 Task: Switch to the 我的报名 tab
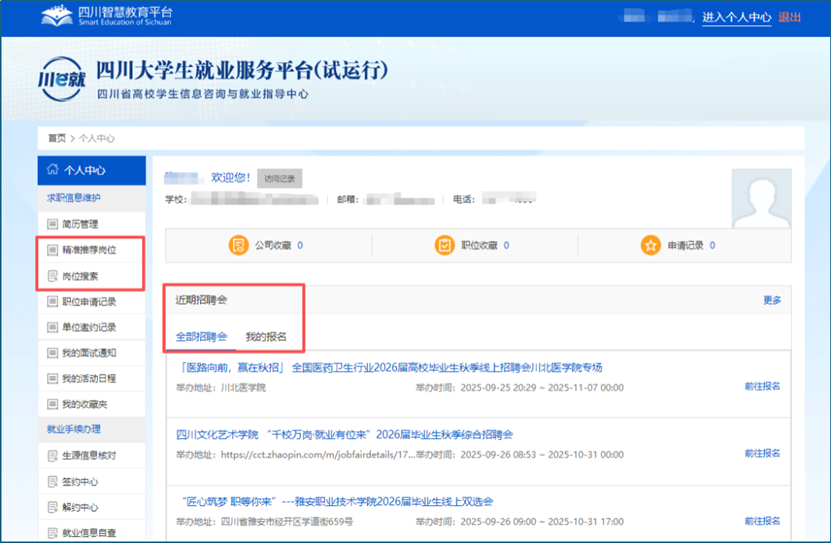266,337
